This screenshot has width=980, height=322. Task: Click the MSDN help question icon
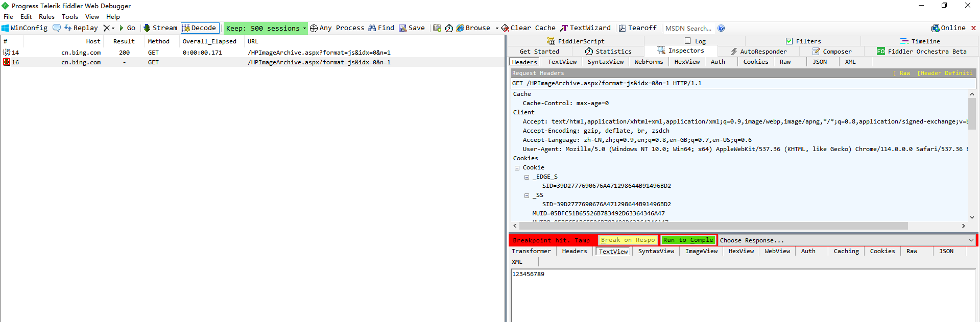[x=721, y=28]
